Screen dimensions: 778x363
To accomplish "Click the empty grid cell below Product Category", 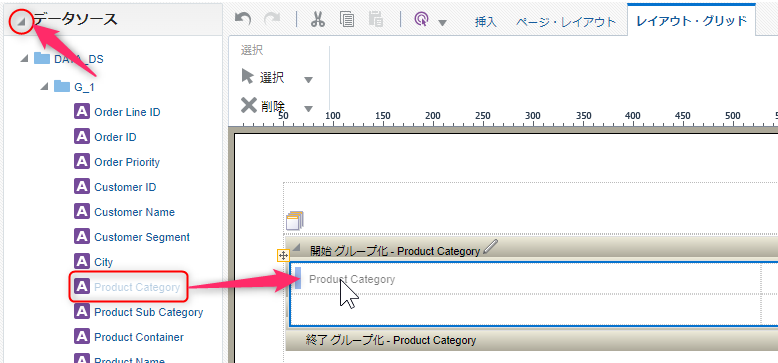I will point(526,309).
